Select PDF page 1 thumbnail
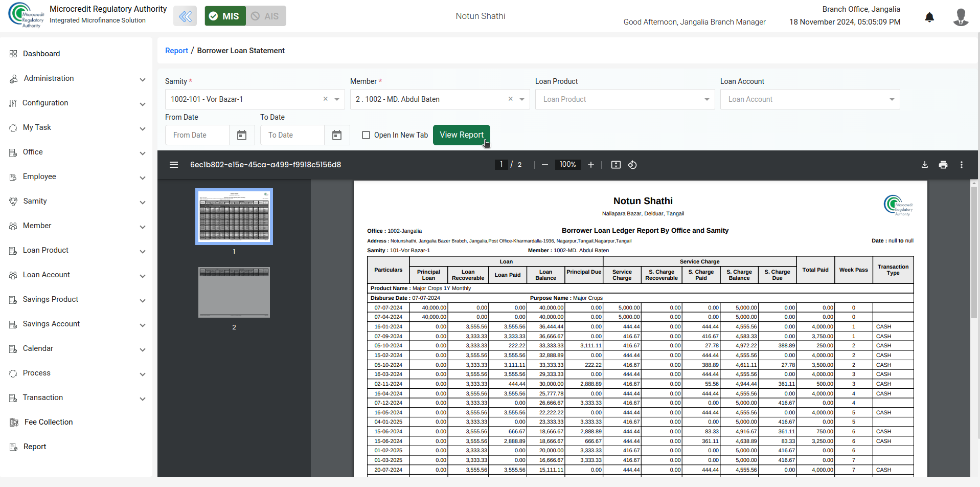Screen dimensions: 980x487 [x=234, y=216]
